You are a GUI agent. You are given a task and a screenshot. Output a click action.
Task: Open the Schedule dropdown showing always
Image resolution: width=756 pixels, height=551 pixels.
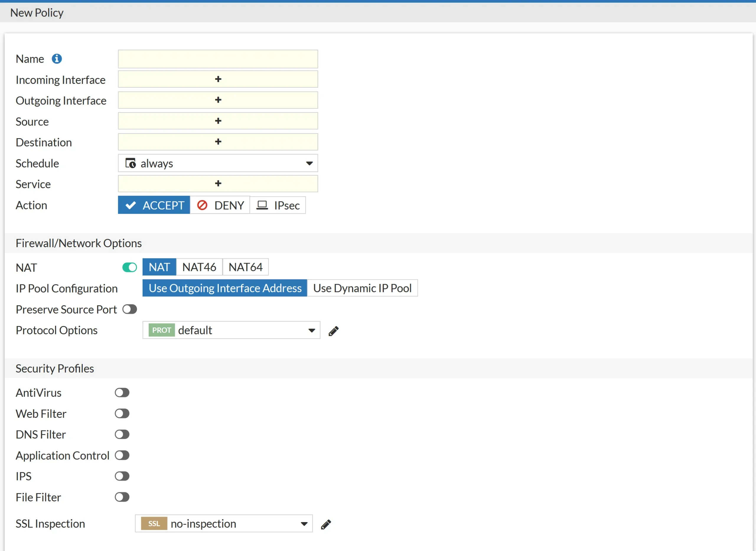coord(218,163)
